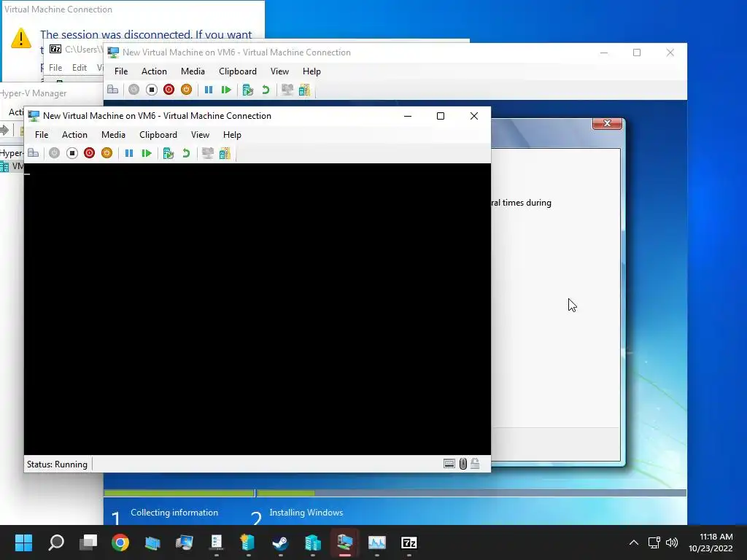Reset the VM using back window's green play icon
The height and width of the screenshot is (560, 747).
tap(226, 90)
